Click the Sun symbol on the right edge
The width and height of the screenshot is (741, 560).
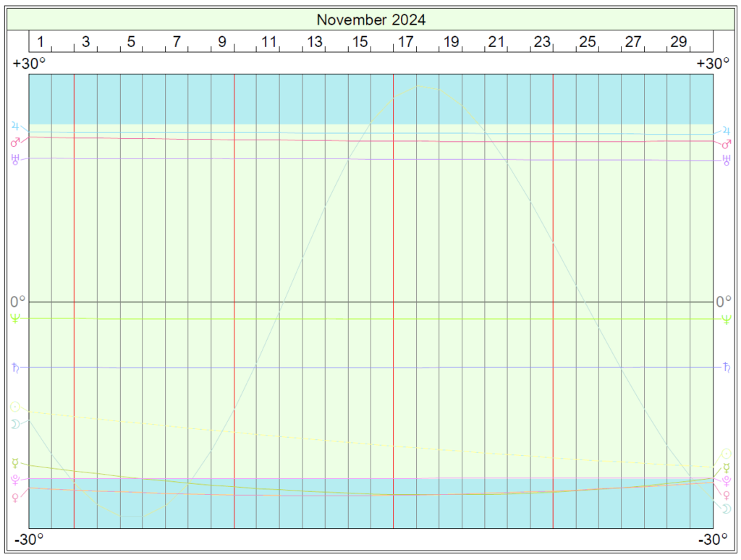coord(727,454)
